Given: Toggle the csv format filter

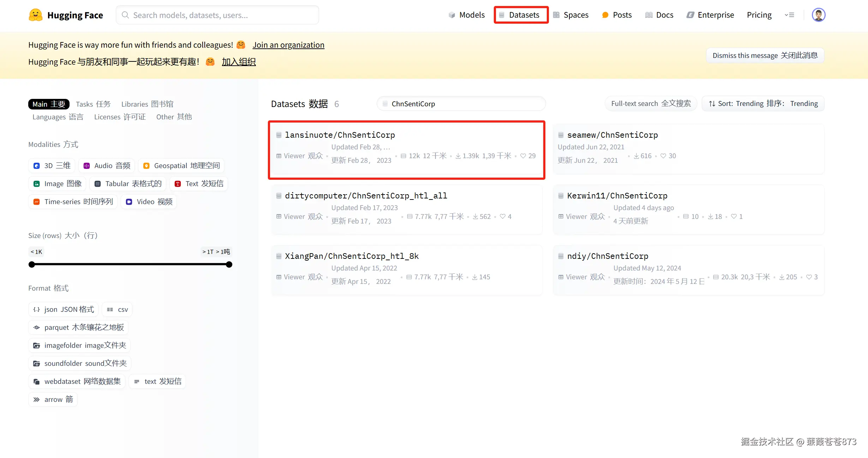Looking at the screenshot, I should pos(117,309).
